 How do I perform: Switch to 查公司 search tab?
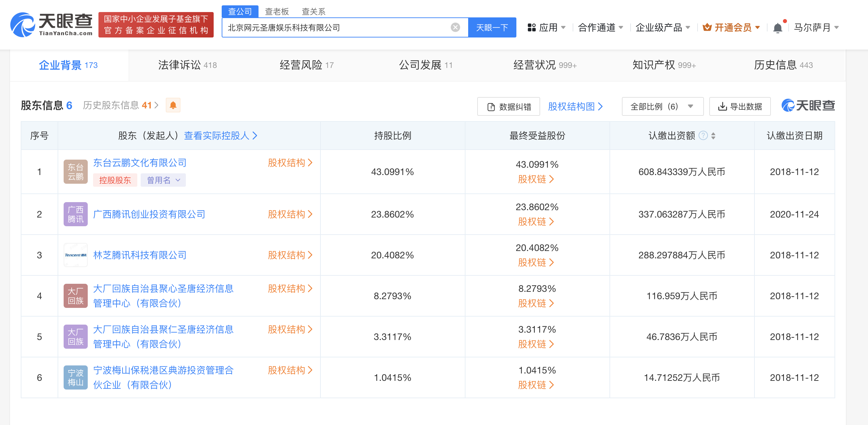click(x=240, y=11)
